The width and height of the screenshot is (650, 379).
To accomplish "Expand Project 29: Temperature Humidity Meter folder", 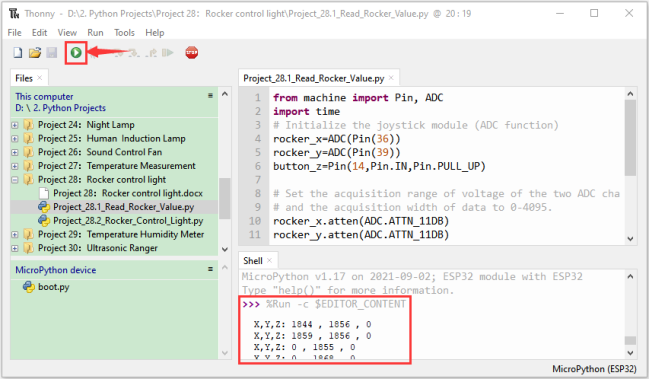I will 15,234.
